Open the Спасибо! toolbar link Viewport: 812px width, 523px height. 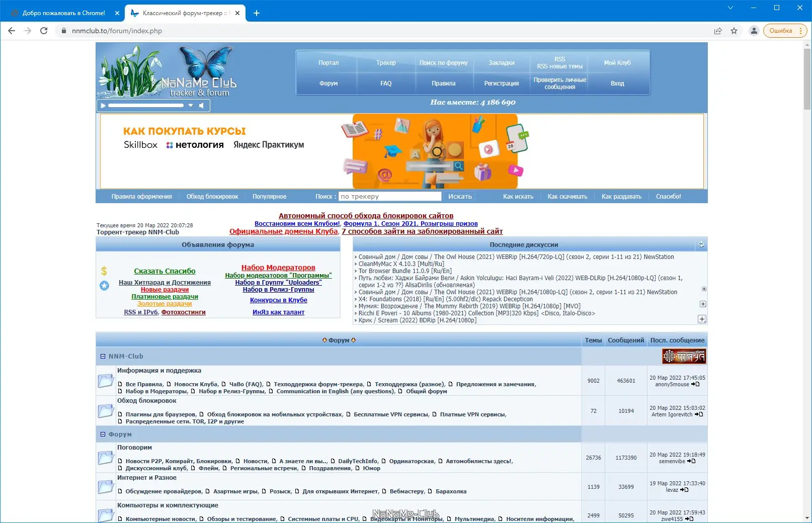tap(669, 197)
